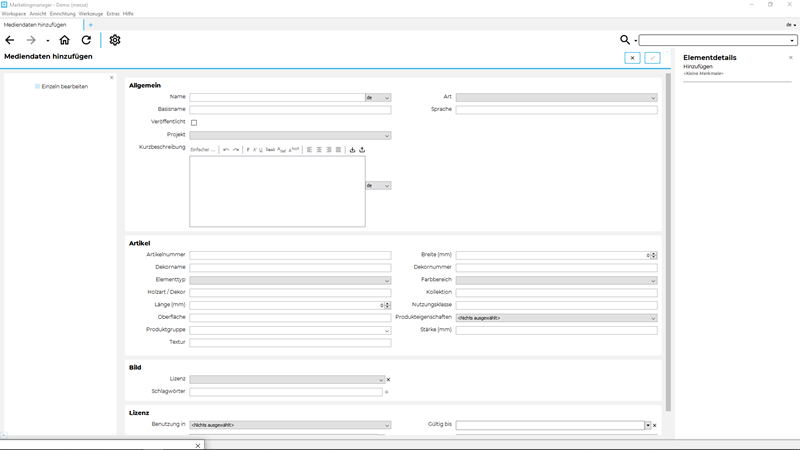Screen dimensions: 800x450
Task: Click inside the Kurzbeschreibung text area
Action: [x=278, y=191]
